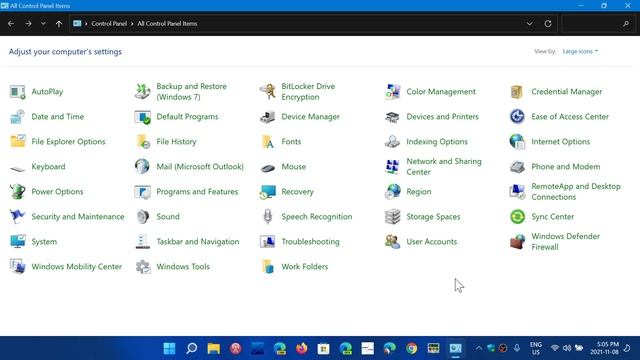This screenshot has height=360, width=640.
Task: Open taskbar Search
Action: [191, 348]
